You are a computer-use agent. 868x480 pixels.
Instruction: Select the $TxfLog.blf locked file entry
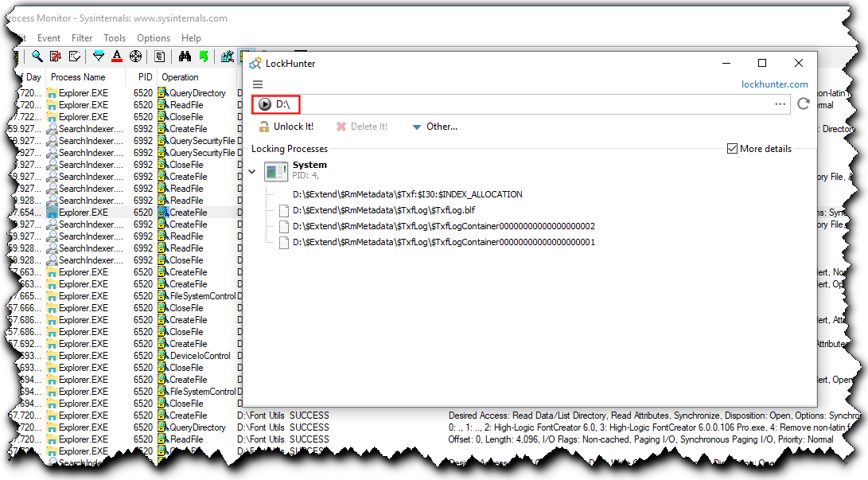coord(383,210)
